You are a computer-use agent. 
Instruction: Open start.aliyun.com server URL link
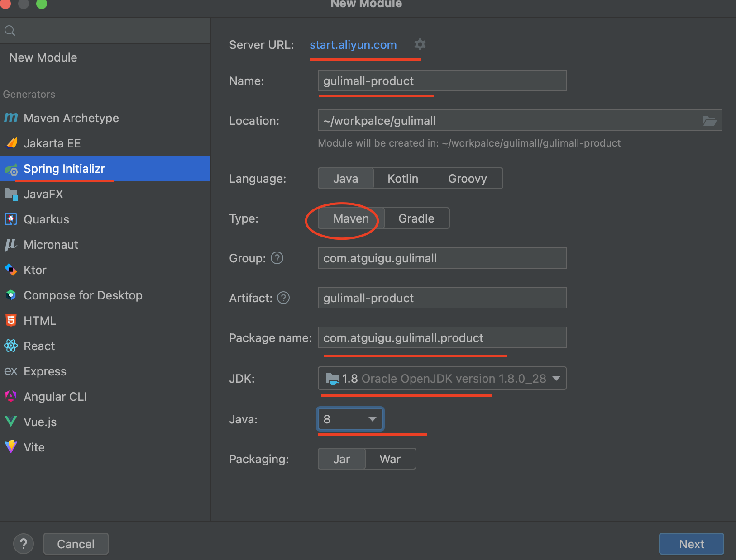point(353,45)
